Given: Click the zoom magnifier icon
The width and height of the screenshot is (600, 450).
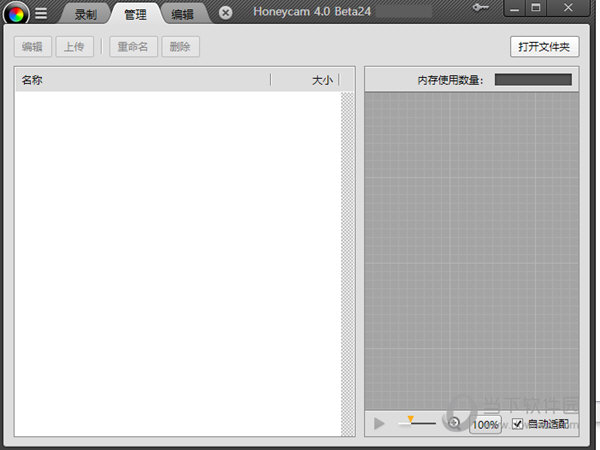Looking at the screenshot, I should coord(454,422).
